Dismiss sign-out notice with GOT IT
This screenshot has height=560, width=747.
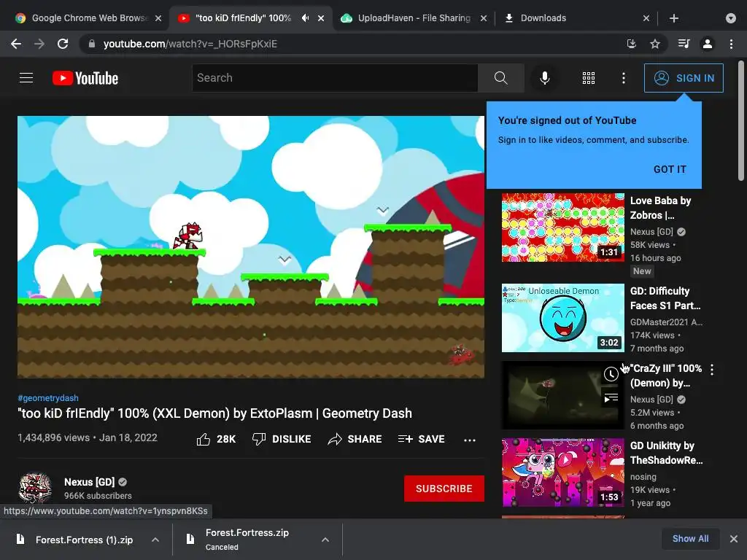[x=670, y=169]
